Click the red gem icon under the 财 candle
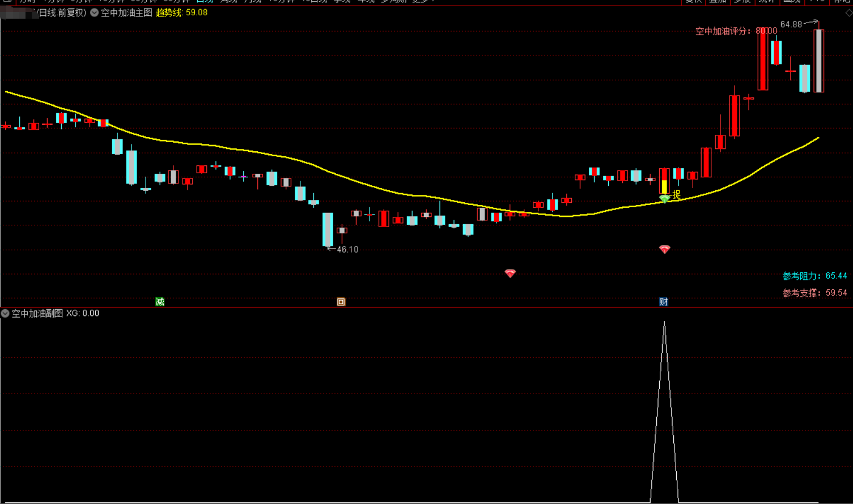 (665, 249)
